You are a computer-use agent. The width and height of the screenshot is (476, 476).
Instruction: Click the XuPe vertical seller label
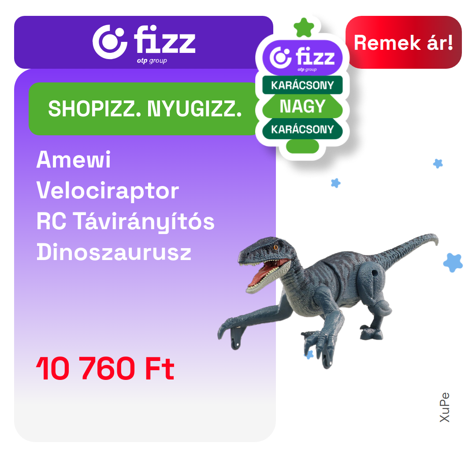(x=444, y=407)
